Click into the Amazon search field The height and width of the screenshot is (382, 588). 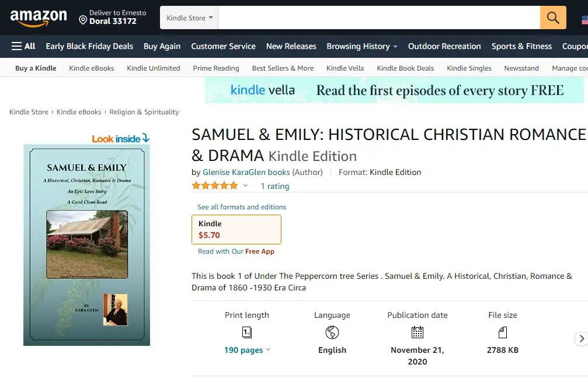click(379, 18)
